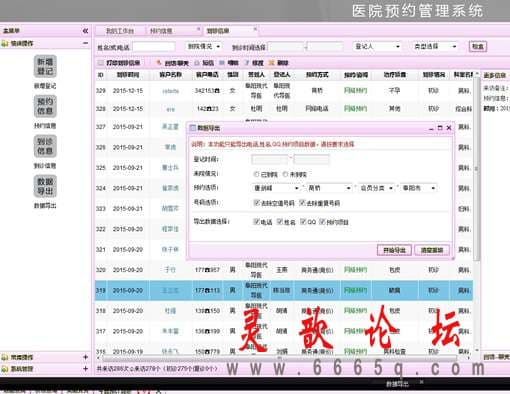Focus the name or phone search field
The image size is (510, 394).
(154, 47)
